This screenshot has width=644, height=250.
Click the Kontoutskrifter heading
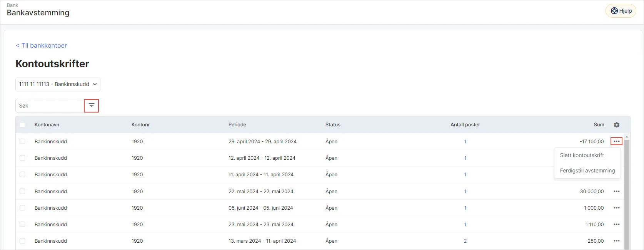click(x=52, y=64)
